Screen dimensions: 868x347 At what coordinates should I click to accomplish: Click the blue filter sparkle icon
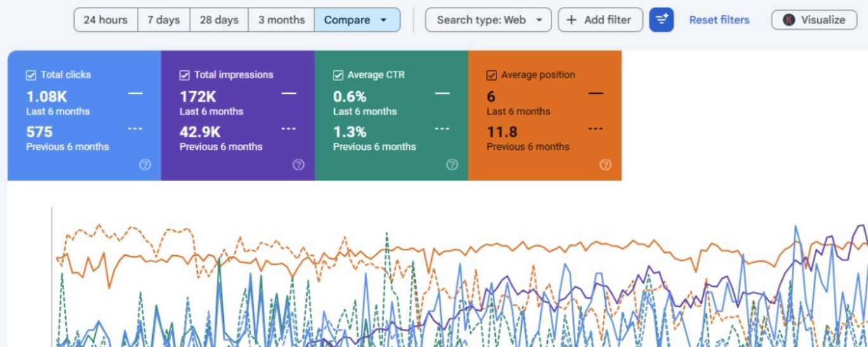click(x=661, y=20)
